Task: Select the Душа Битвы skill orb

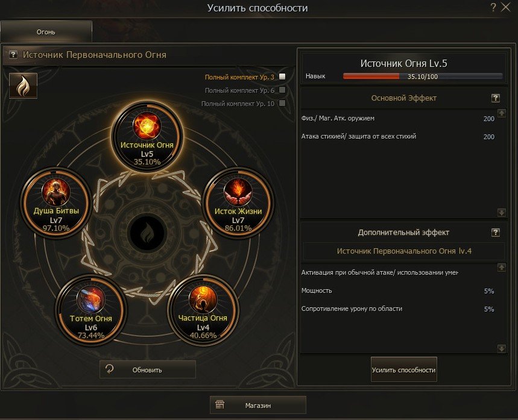Action: (56, 202)
